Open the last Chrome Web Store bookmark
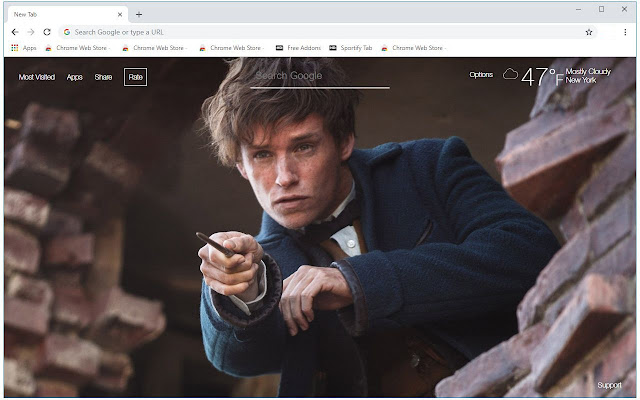 tap(413, 48)
